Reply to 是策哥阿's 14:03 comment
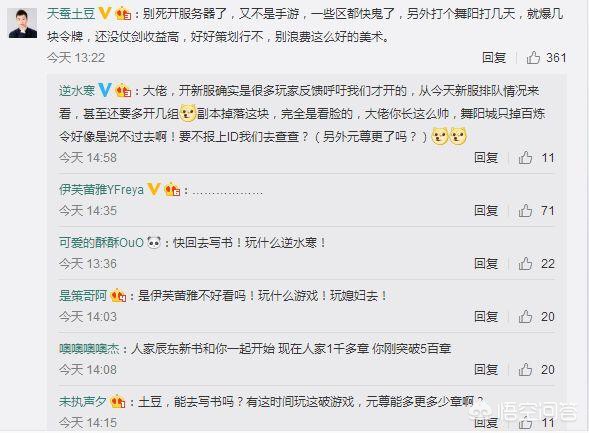Image resolution: width=589 pixels, height=433 pixels. point(486,317)
